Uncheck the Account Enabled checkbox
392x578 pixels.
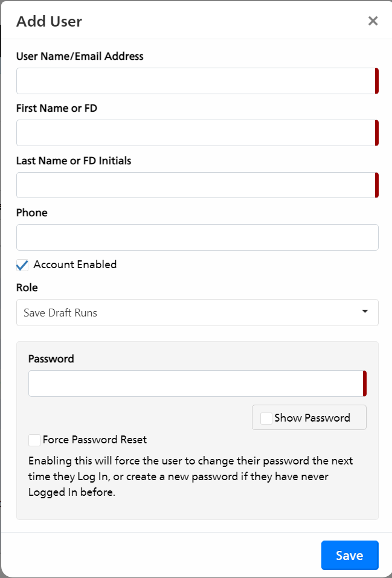click(22, 265)
